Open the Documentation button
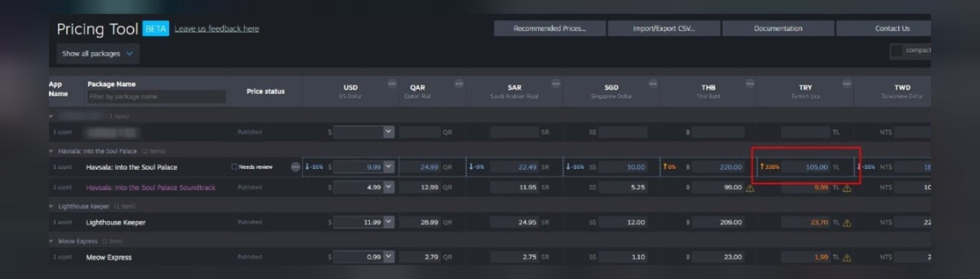Screen dimensions: 980x279 point(778,28)
